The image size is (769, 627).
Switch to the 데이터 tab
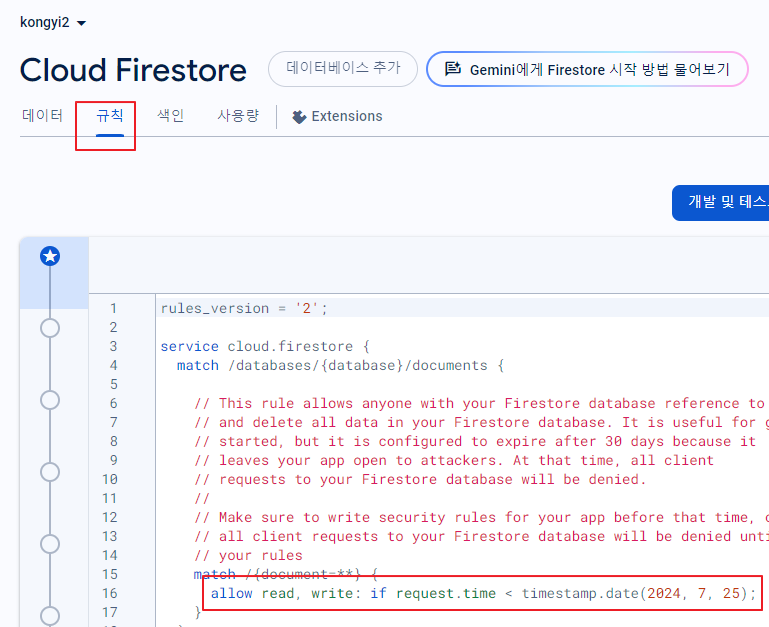click(x=42, y=116)
